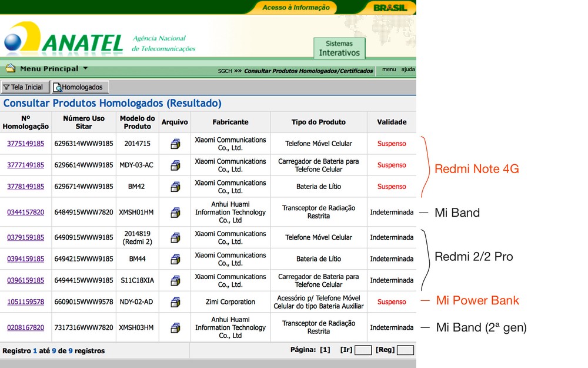Screen dimensions: 588x368
Task: Click Telefone Móvel Celular in 2014715 row
Action: 318,144
